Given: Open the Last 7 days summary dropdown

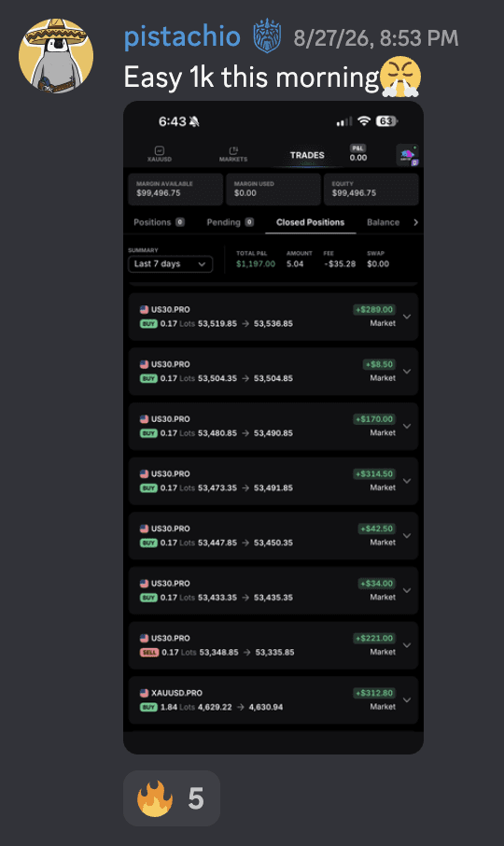Looking at the screenshot, I should pyautogui.click(x=171, y=264).
